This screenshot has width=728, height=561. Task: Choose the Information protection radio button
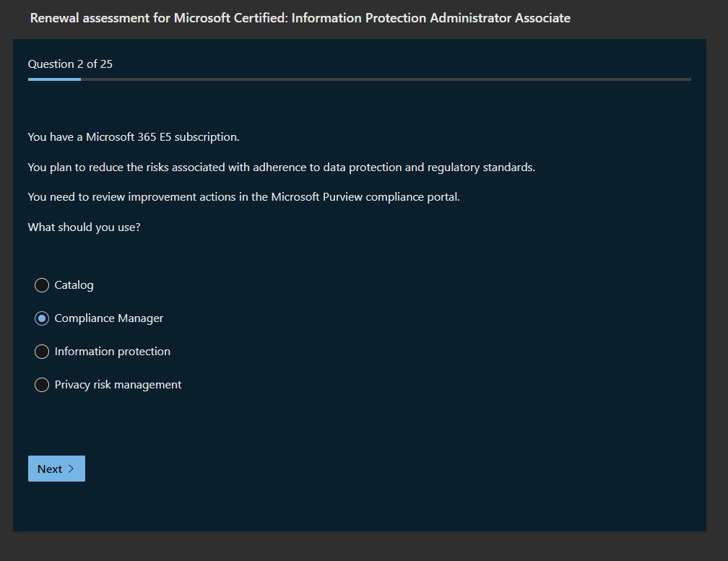pos(42,352)
